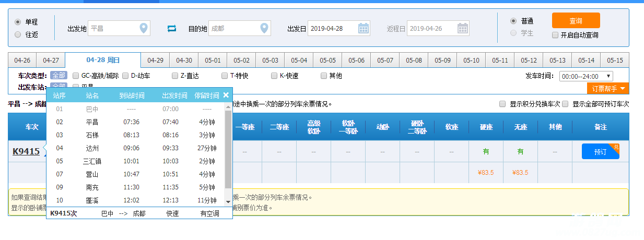This screenshot has height=240, width=644.
Task: Click the 预订 booking button
Action: coord(600,152)
